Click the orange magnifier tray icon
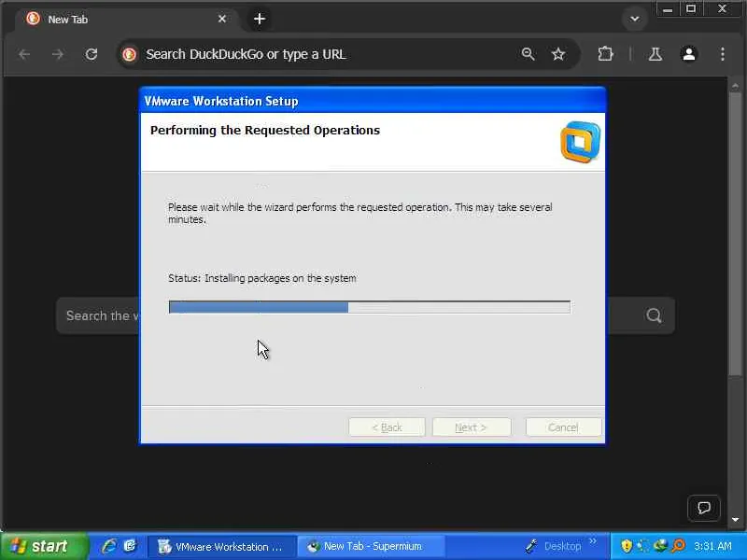 point(679,546)
